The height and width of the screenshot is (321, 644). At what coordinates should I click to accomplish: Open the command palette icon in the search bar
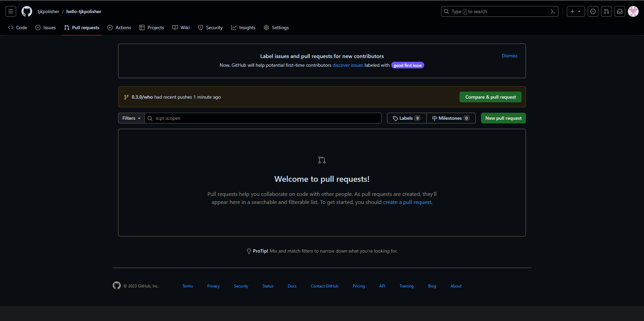tap(553, 11)
